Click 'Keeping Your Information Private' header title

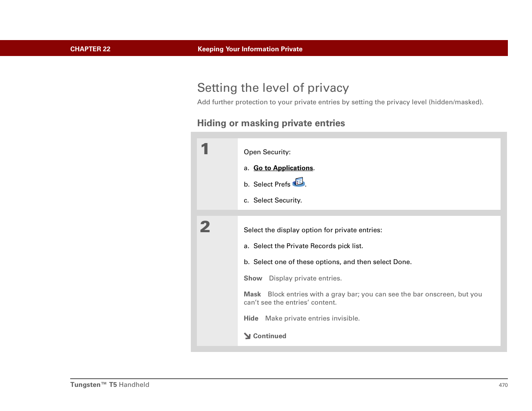click(x=250, y=49)
